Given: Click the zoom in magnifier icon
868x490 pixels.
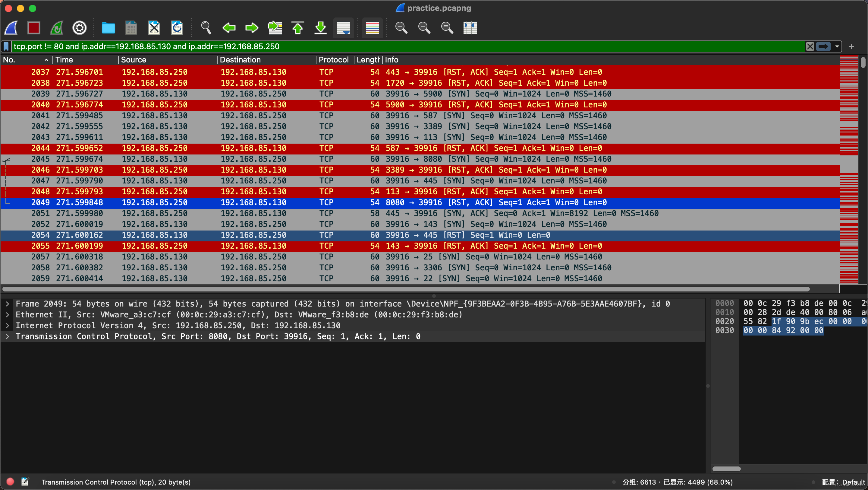Looking at the screenshot, I should point(401,28).
